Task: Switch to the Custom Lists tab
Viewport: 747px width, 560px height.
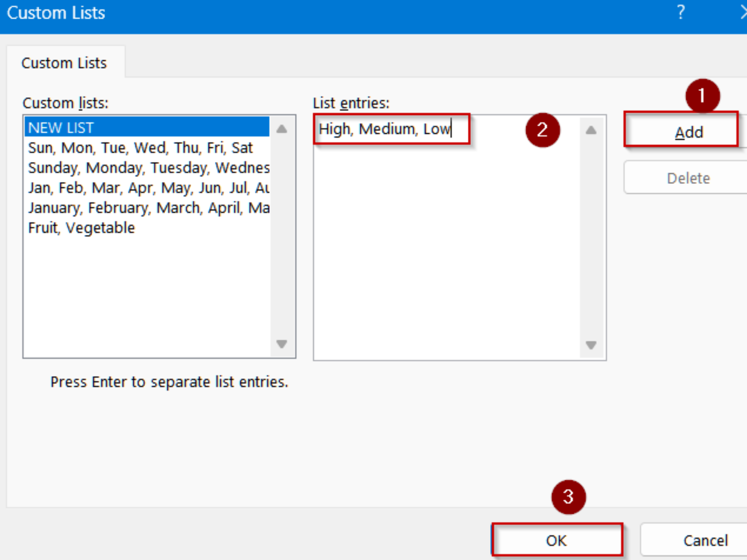Action: coord(64,62)
